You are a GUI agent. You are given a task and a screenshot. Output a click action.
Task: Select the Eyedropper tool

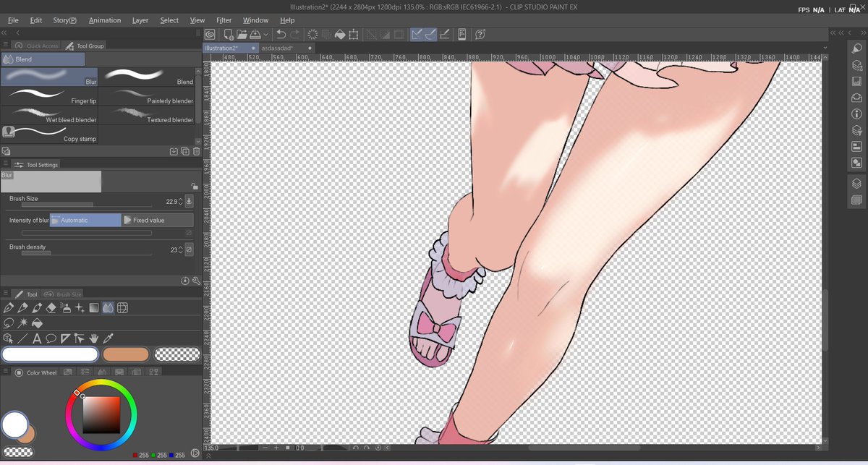[x=109, y=337]
